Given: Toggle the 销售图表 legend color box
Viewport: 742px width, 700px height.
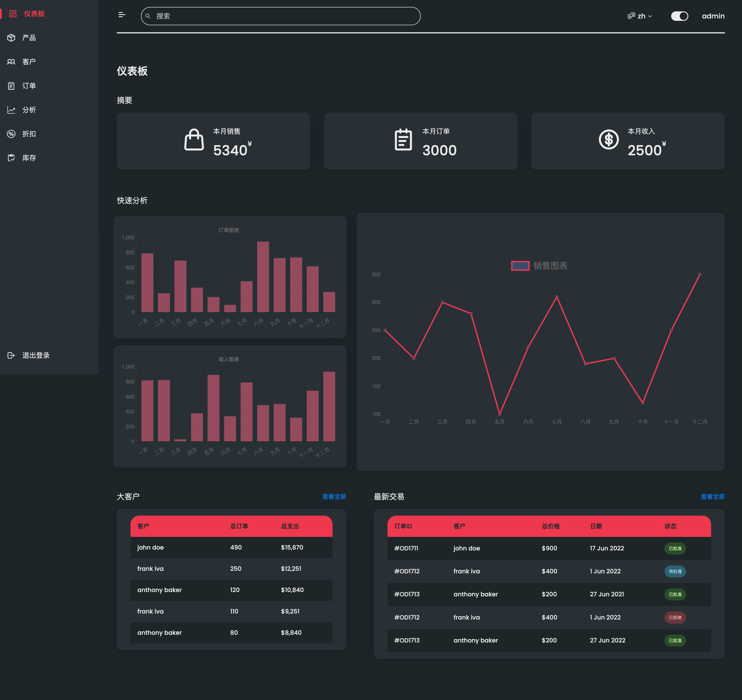Looking at the screenshot, I should click(x=520, y=266).
